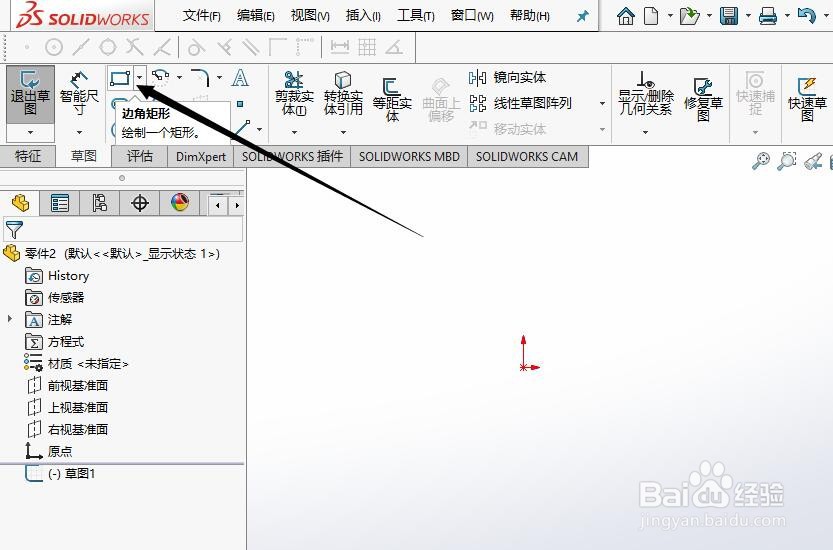Switch to the SOLIDWORKS CAM tab
The width and height of the screenshot is (833, 550).
point(527,157)
